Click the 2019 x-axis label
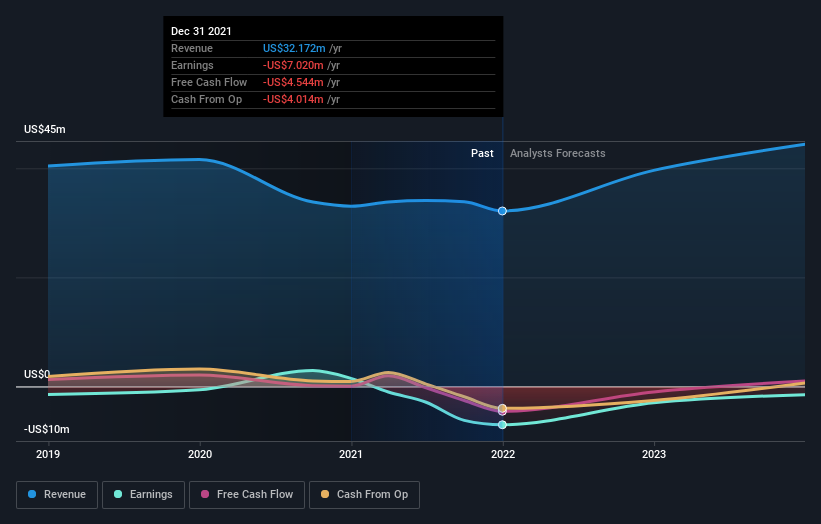The image size is (821, 524). click(48, 454)
